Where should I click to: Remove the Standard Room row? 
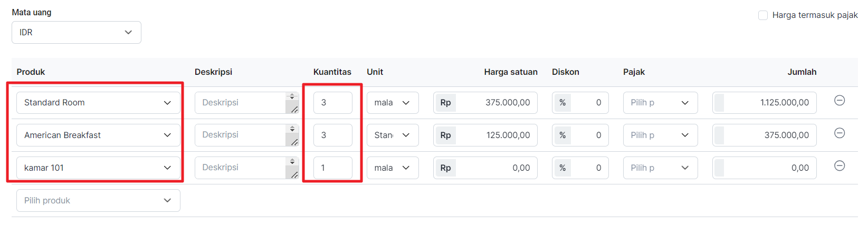(x=840, y=100)
